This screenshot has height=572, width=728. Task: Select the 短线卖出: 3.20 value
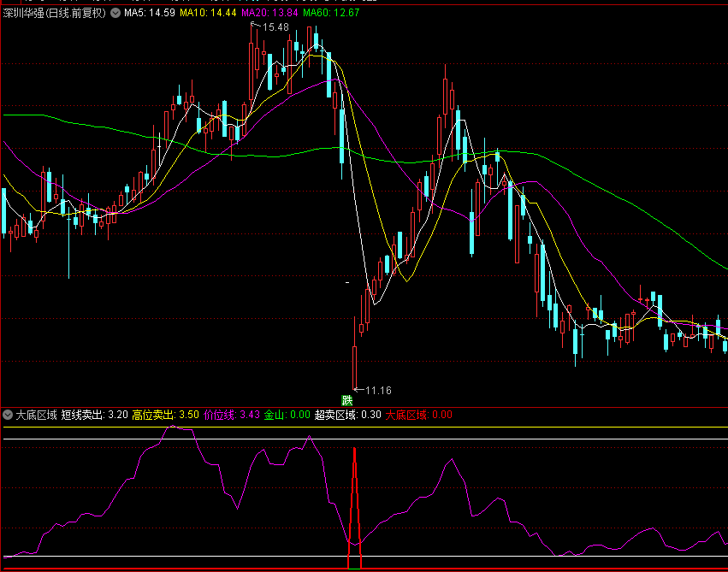94,415
